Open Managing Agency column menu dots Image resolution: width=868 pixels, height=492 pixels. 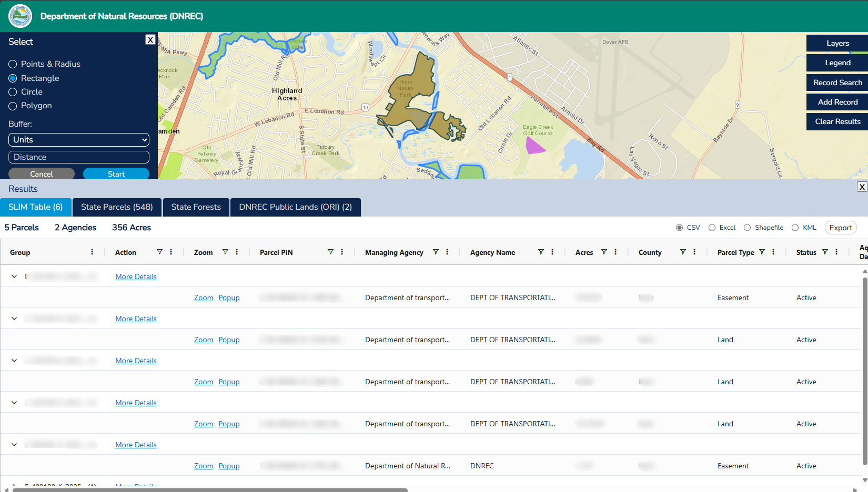[x=447, y=252]
